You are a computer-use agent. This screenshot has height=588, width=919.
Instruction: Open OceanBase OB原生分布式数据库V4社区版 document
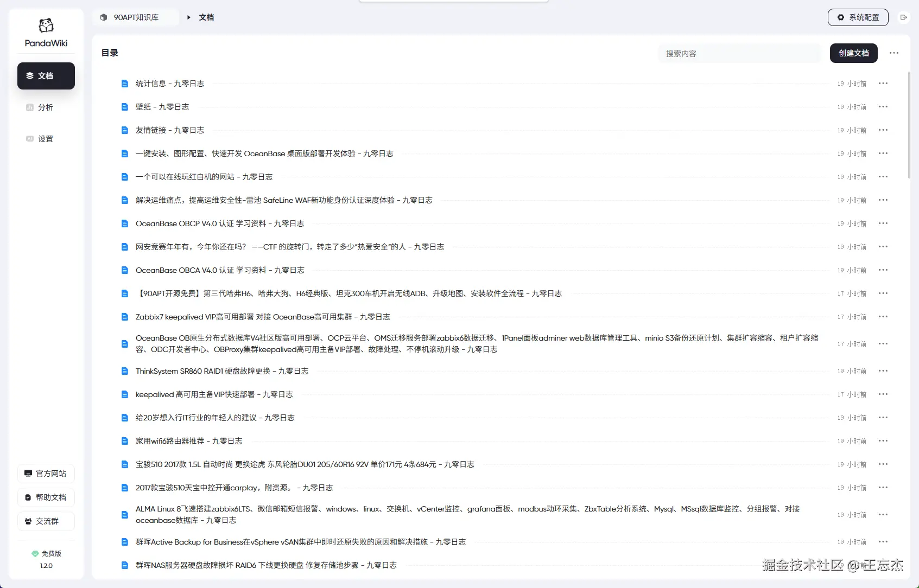click(x=477, y=344)
